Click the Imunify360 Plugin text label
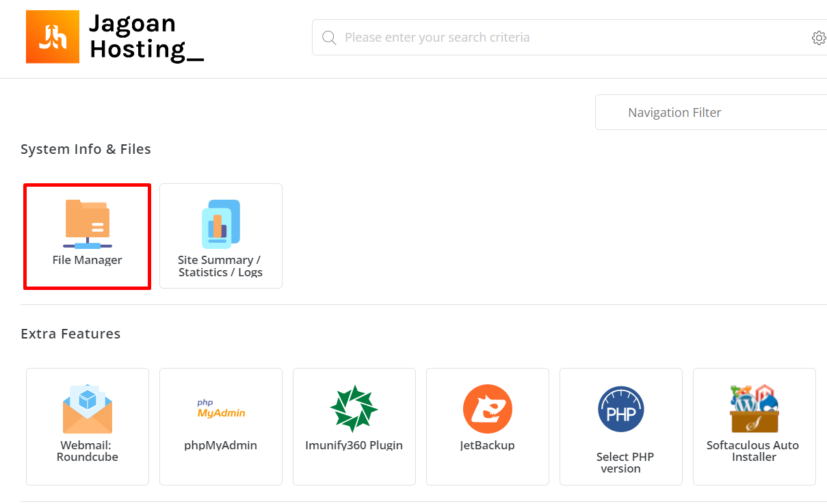 click(354, 445)
